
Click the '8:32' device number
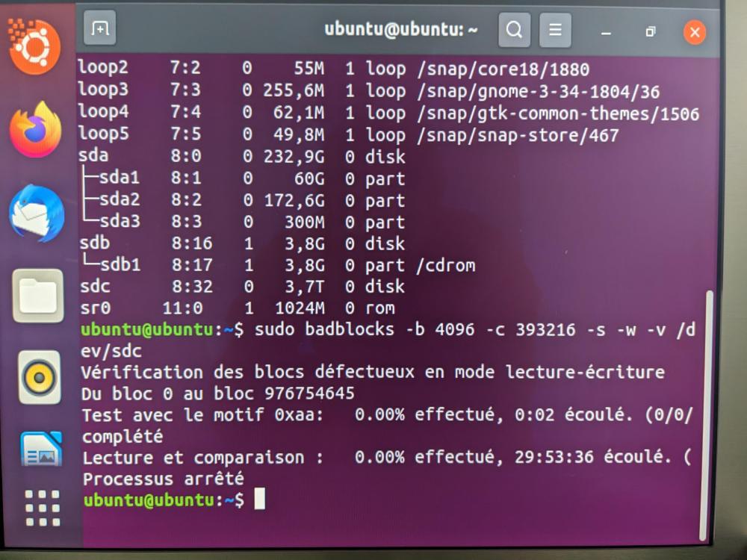tap(193, 287)
